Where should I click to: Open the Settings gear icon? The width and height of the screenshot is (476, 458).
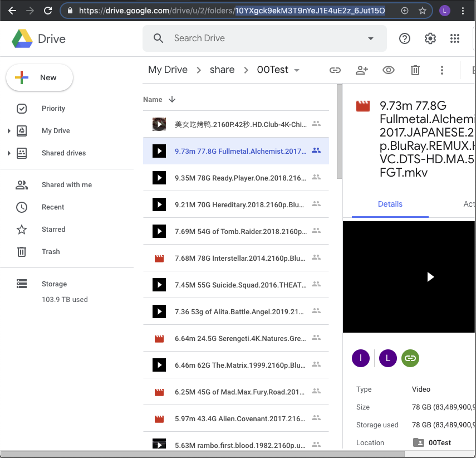click(x=430, y=38)
